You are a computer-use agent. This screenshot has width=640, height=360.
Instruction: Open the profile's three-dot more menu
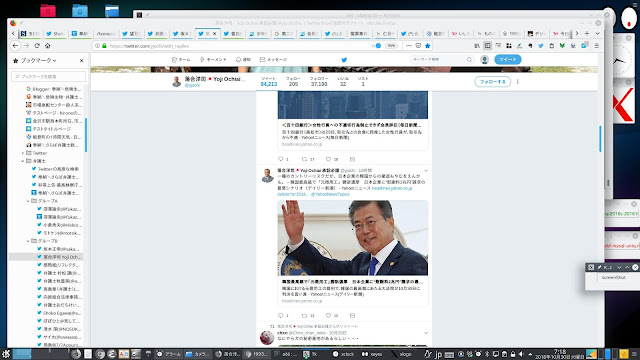pyautogui.click(x=518, y=82)
